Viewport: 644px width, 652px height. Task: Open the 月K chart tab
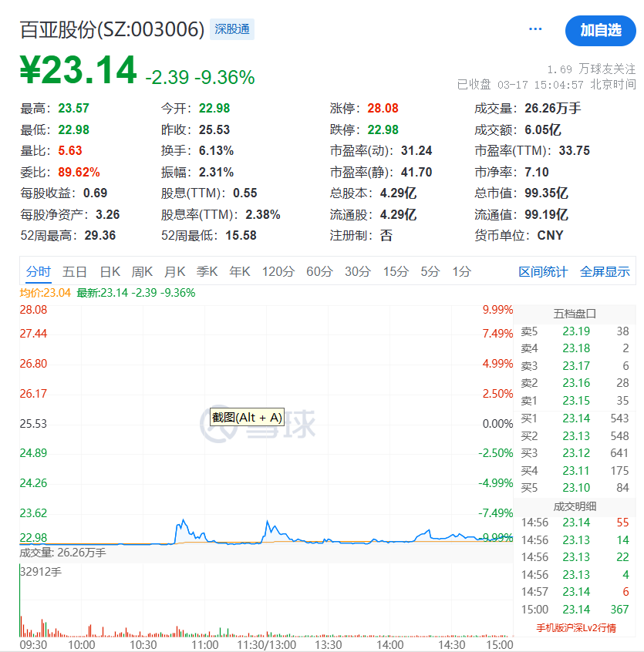(174, 271)
